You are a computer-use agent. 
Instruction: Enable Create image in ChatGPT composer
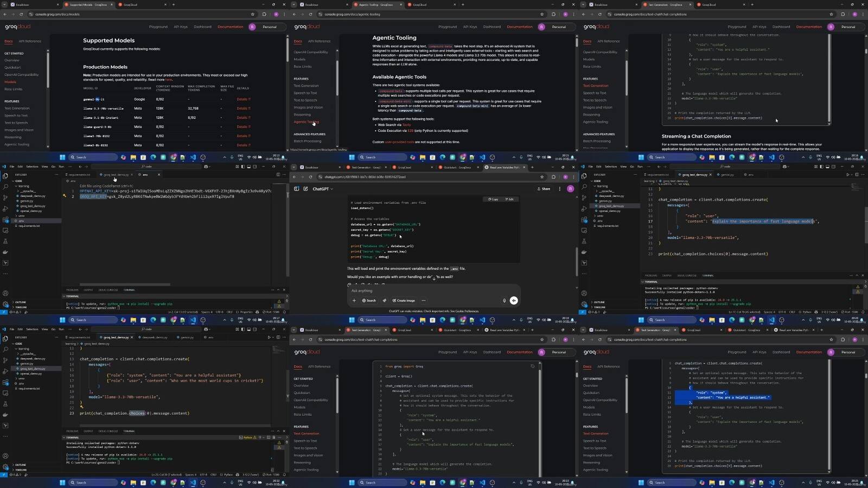pos(404,300)
